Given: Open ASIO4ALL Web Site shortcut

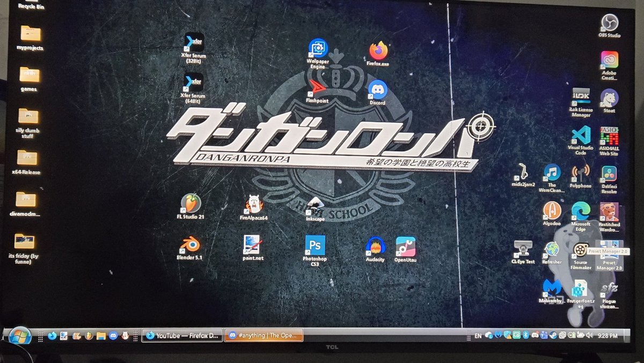Looking at the screenshot, I should click(x=609, y=141).
